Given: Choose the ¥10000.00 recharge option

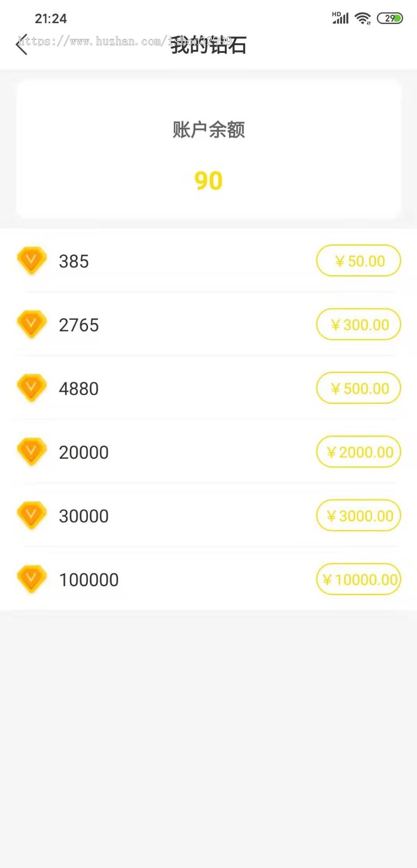Looking at the screenshot, I should point(358,579).
